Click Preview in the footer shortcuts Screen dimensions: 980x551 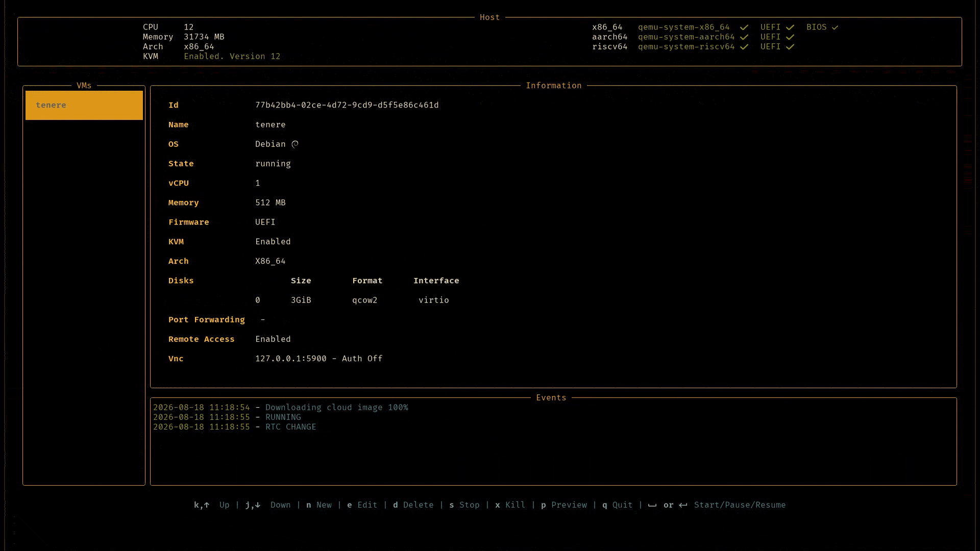pos(569,505)
